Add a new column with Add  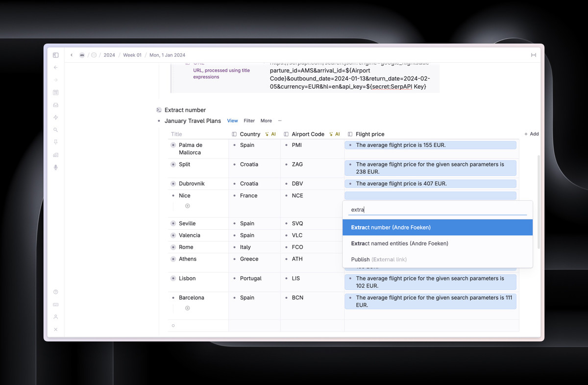pyautogui.click(x=532, y=134)
